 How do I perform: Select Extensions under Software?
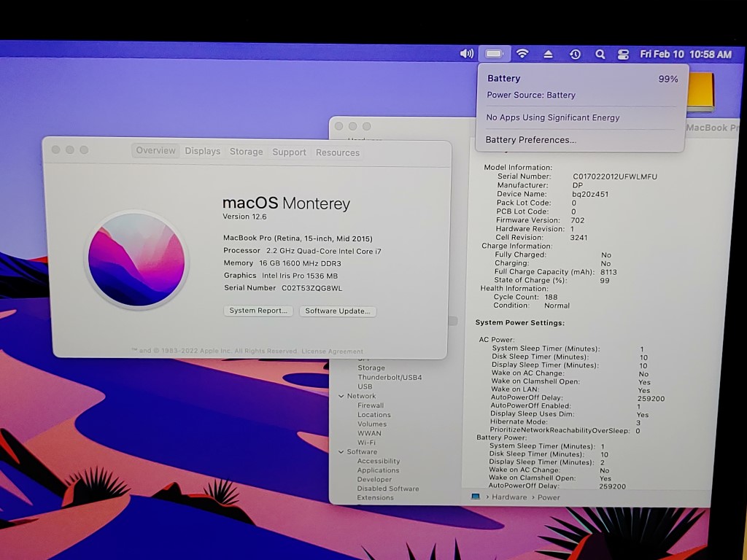(x=376, y=497)
